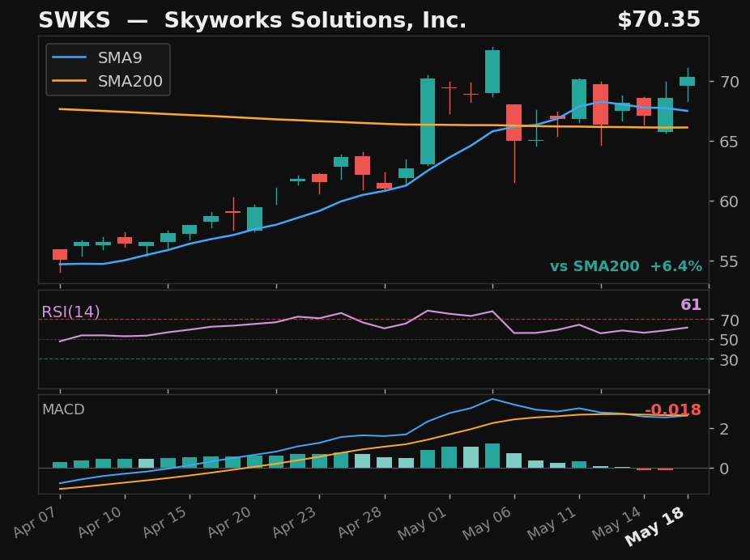Screen dimensions: 750x560
Task: Click the last green candle on May 18
Action: [x=688, y=81]
